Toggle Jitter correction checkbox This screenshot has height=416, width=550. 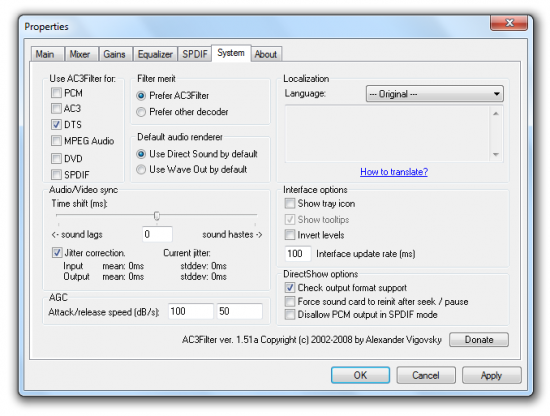click(x=57, y=253)
